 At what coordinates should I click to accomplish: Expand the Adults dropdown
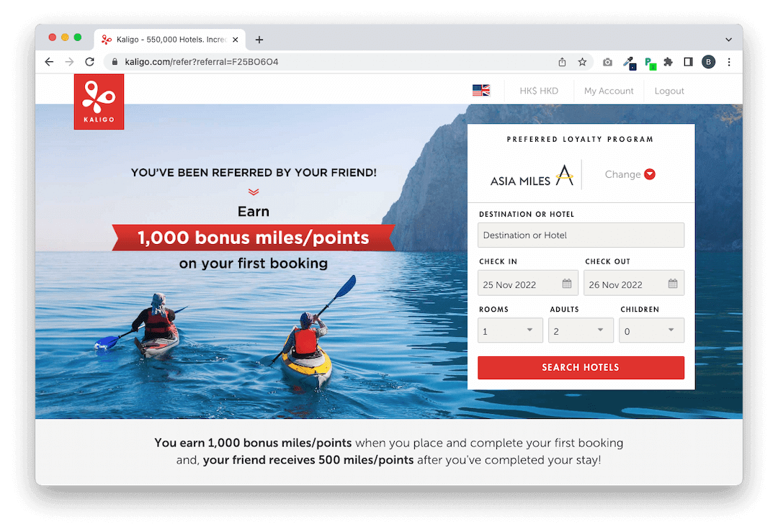(581, 330)
